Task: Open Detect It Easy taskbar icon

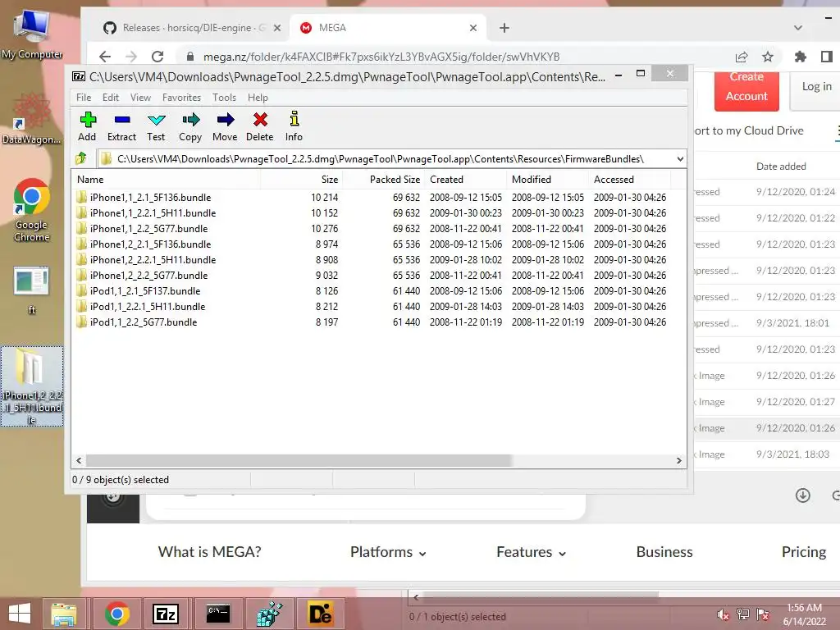Action: pos(320,614)
